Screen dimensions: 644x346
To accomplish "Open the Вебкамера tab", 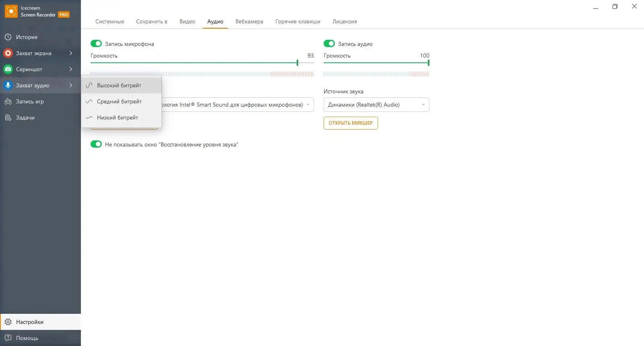I will pos(249,21).
